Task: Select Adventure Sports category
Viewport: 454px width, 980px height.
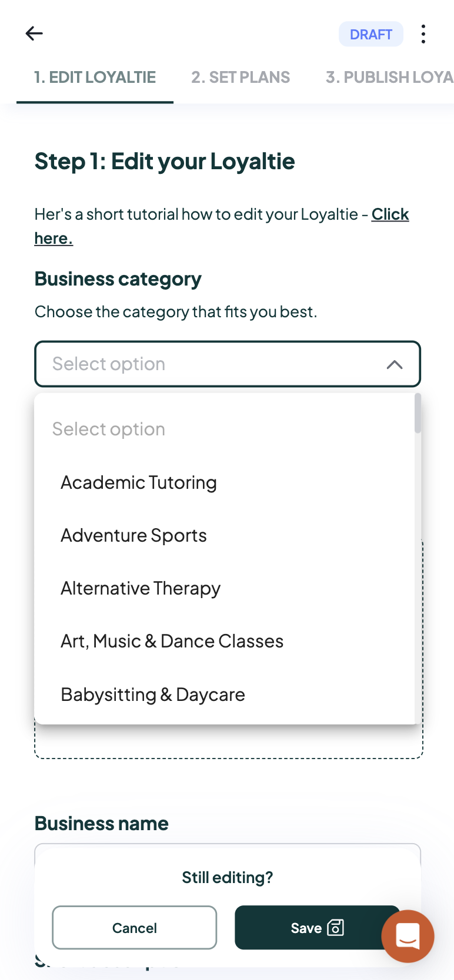Action: point(133,535)
